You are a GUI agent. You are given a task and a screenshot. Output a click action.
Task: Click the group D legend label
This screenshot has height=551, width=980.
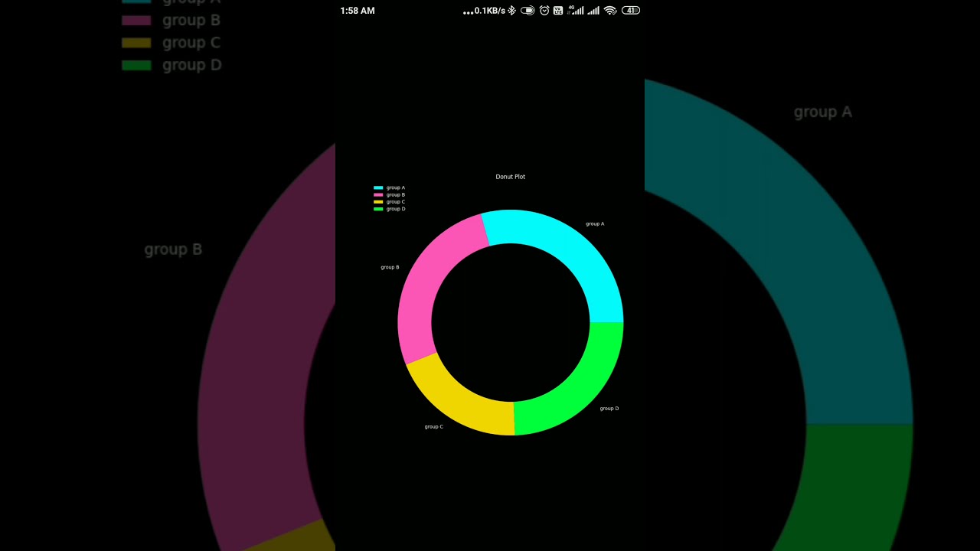(396, 209)
